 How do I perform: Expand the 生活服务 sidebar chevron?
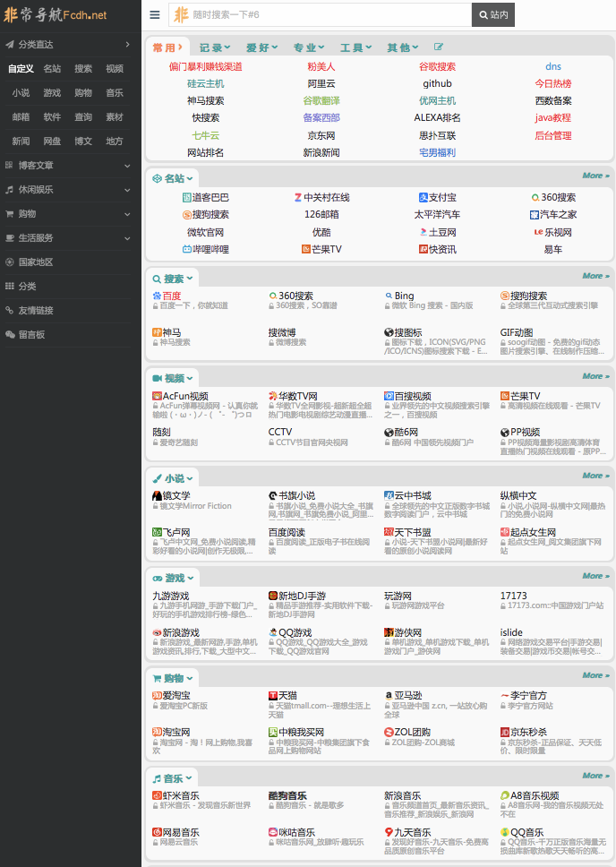(x=128, y=238)
